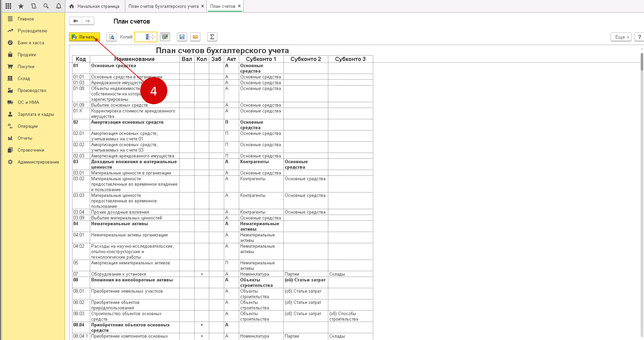The width and height of the screenshot is (644, 340).
Task: Click into the Копий number field
Action: 142,37
